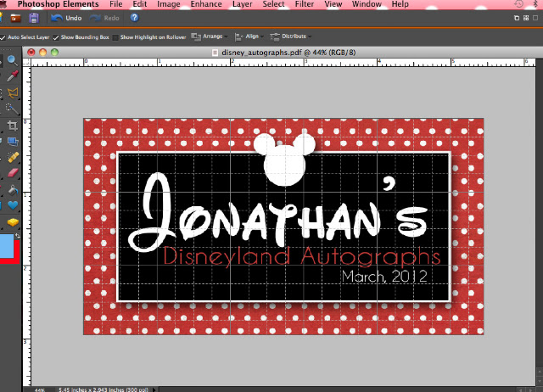The image size is (543, 392).
Task: Open the Photoshop Elements application menu
Action: coord(58,4)
